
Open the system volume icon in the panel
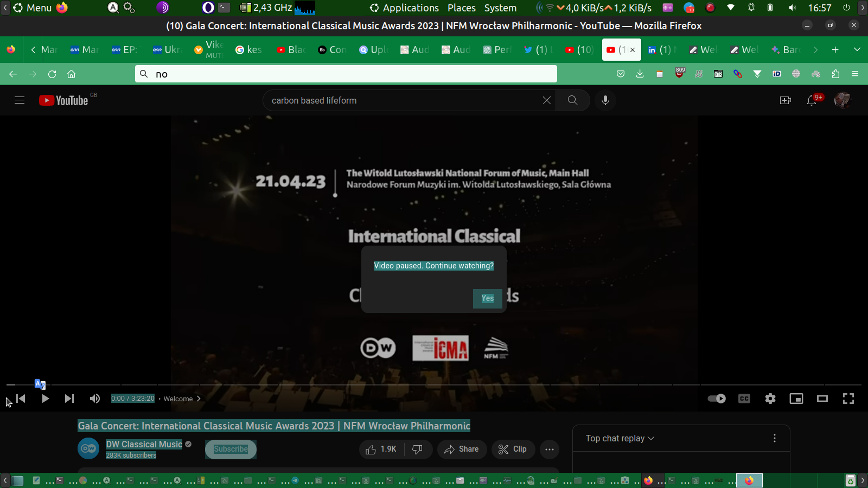pos(792,8)
